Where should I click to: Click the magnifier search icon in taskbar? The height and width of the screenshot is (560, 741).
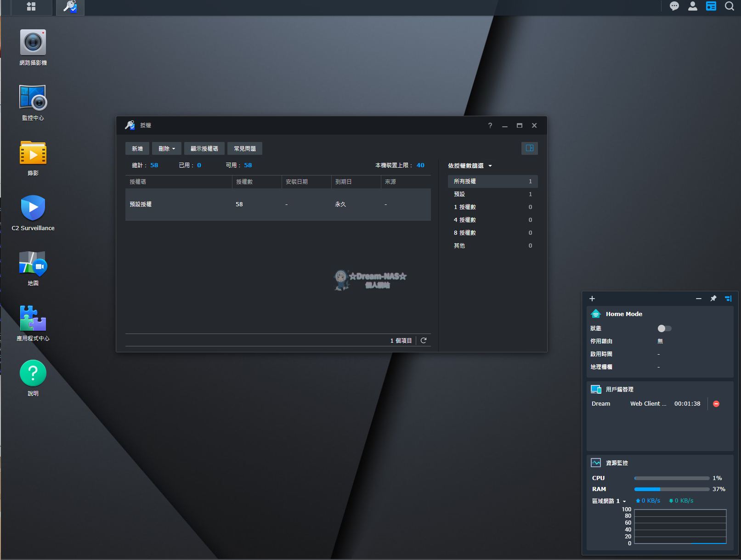pos(729,6)
